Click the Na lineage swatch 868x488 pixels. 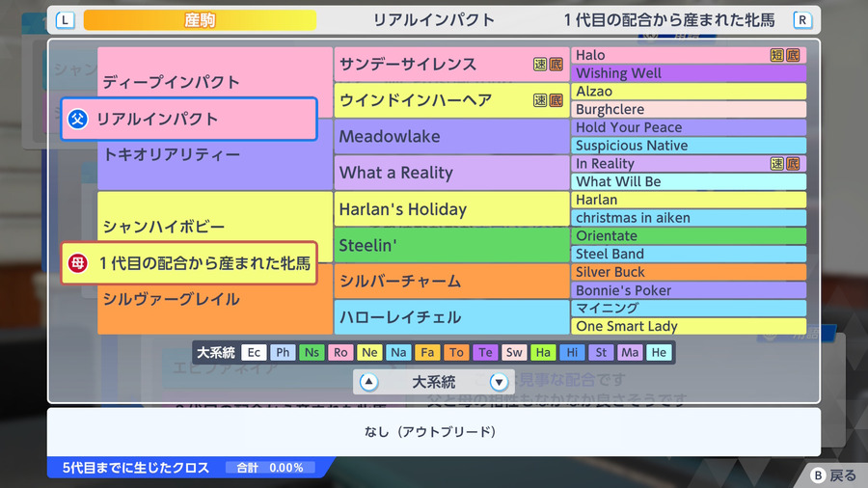[398, 352]
